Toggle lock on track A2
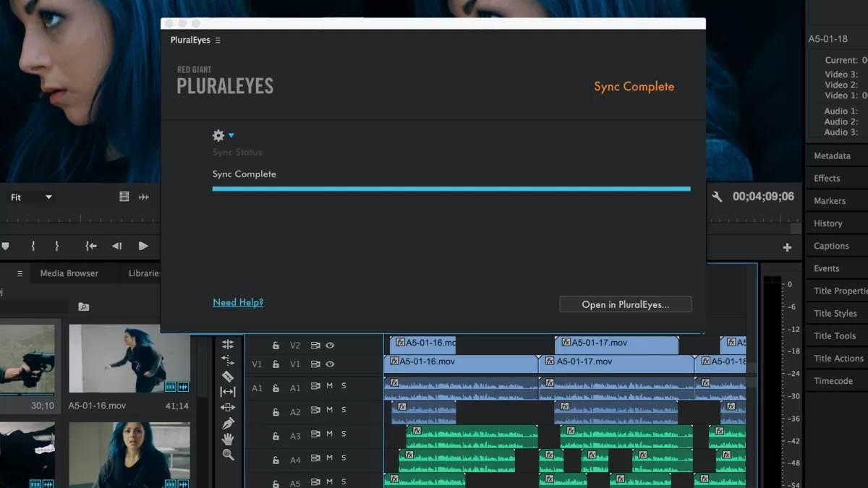The width and height of the screenshot is (868, 488). pos(276,412)
